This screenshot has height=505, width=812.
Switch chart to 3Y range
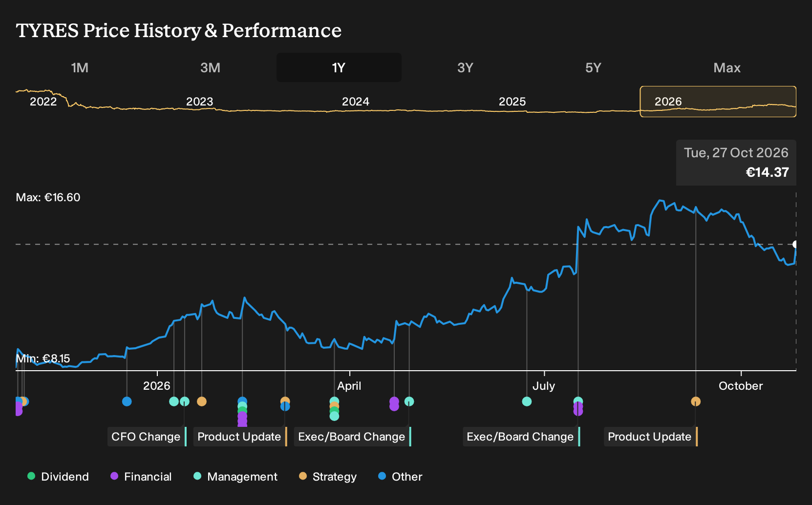[465, 67]
